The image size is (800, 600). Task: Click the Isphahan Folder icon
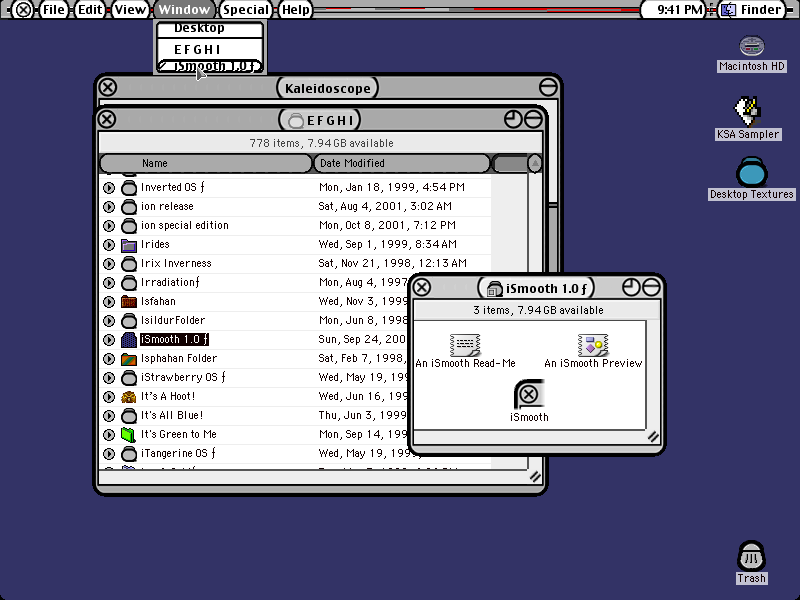point(129,359)
